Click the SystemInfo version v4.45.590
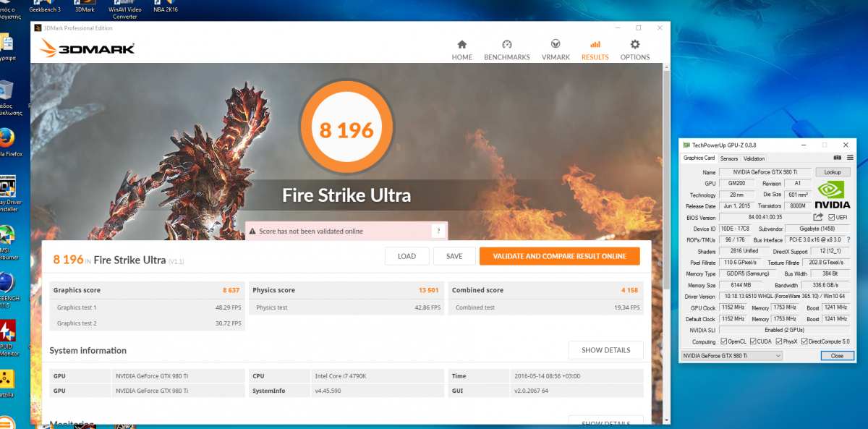Image resolution: width=868 pixels, height=429 pixels. coord(328,391)
